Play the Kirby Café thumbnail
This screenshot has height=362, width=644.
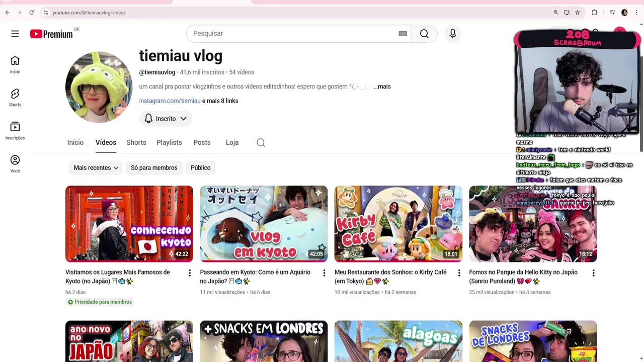(398, 224)
